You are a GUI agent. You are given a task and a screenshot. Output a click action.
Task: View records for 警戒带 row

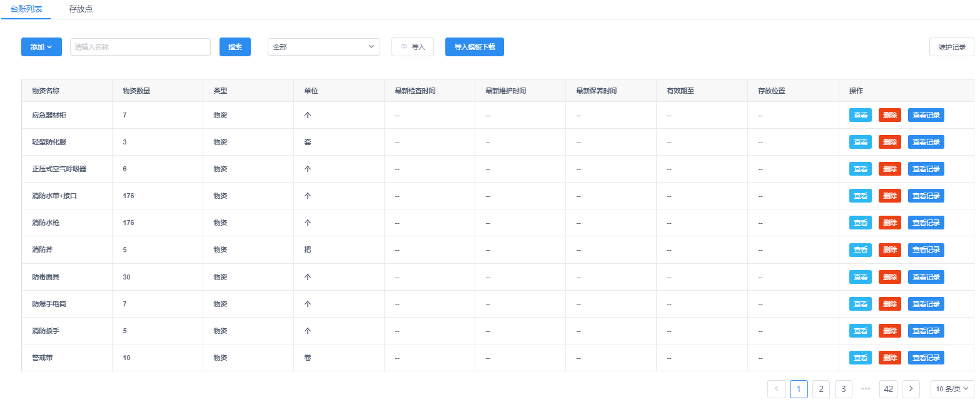point(926,358)
